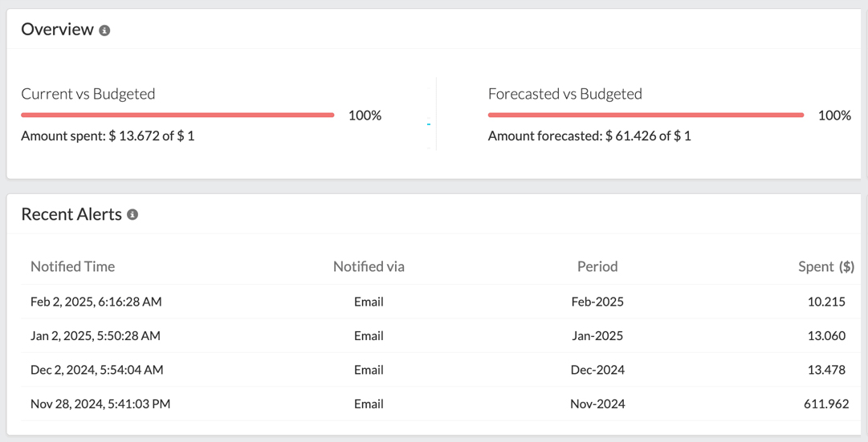This screenshot has width=868, height=442.
Task: Click the Email cell in Dec-2024 row
Action: (x=369, y=370)
